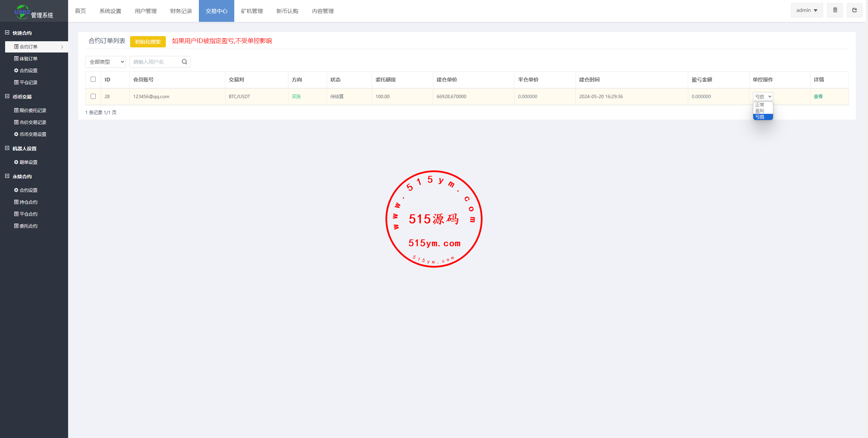Image resolution: width=868 pixels, height=438 pixels.
Task: Switch to the 矿机管理 top tab
Action: pos(252,11)
